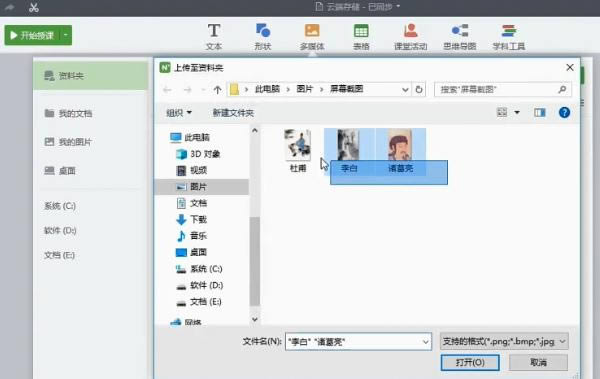Open 文档 (E:) in the left sidebar
600x379 pixels.
tap(59, 255)
